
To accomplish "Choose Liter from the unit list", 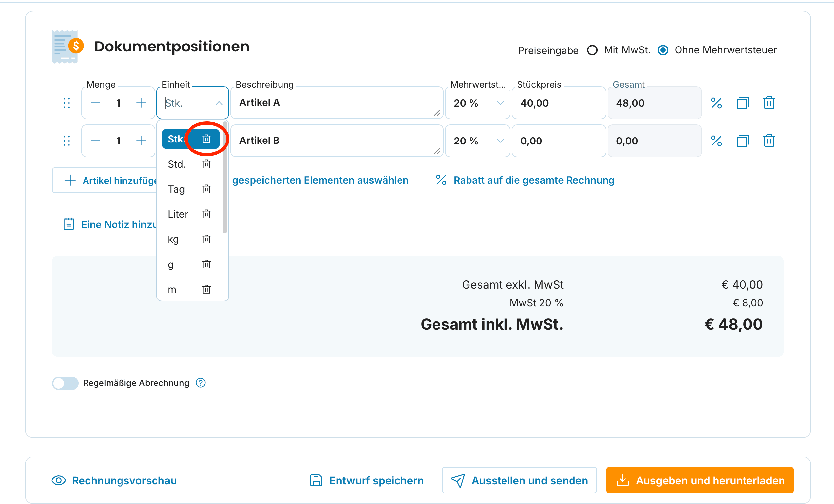I will tap(178, 214).
